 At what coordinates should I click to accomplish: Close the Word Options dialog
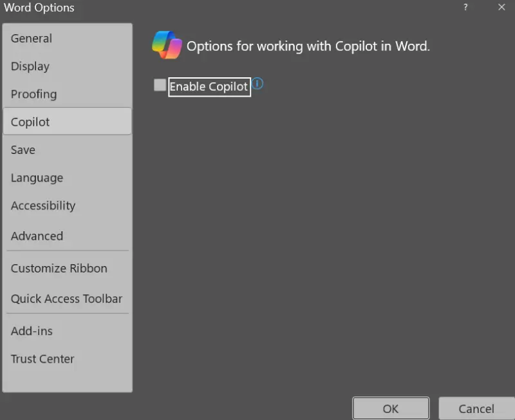[x=501, y=7]
